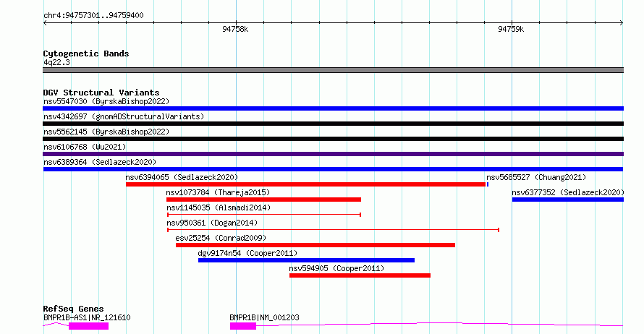The width and height of the screenshot is (644, 334).
Task: Click the nsv950361 (Dogan2014) label
Action: tap(212, 223)
